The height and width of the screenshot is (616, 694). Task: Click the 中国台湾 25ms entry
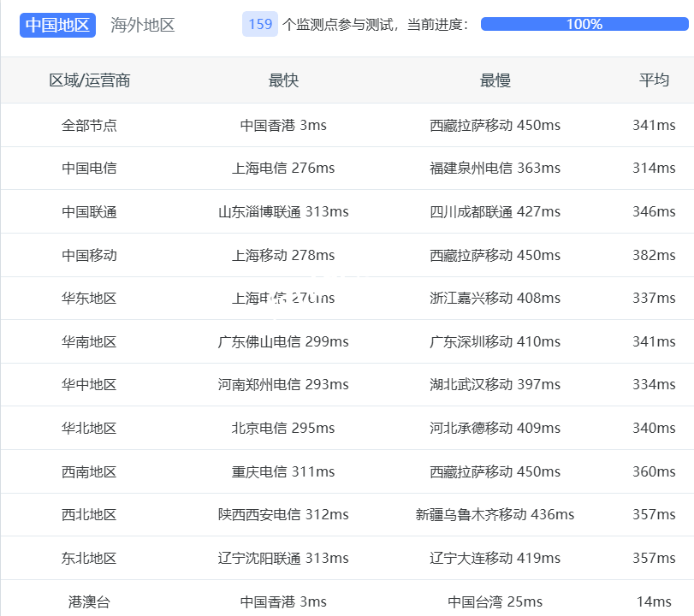495,601
